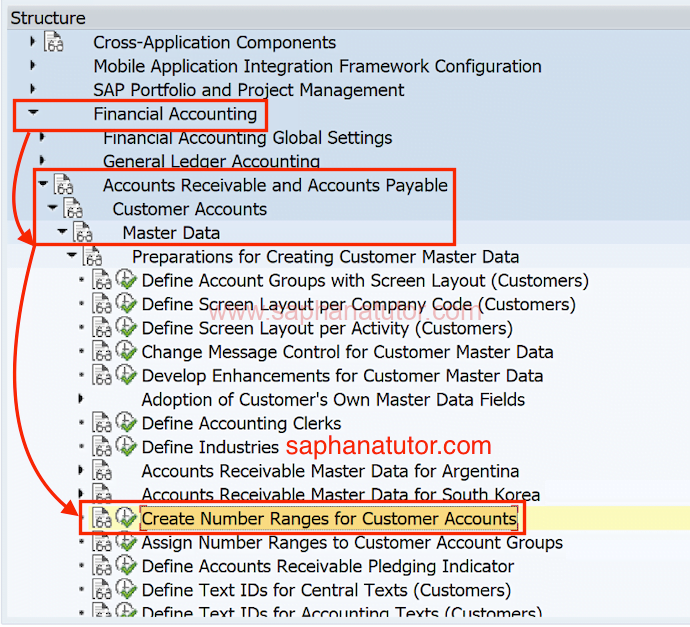Select Create Number Ranges for Customer Accounts

point(329,518)
